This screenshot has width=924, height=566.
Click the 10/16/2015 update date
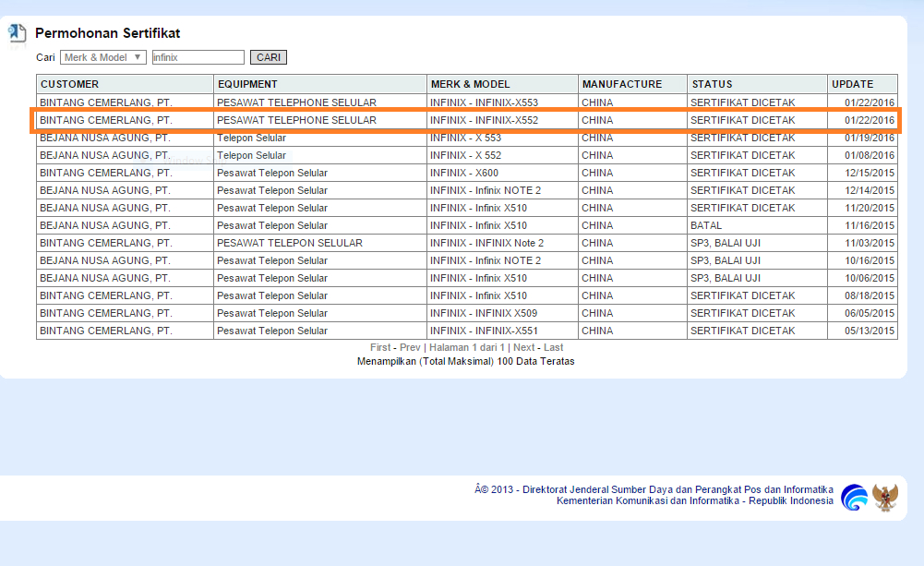[x=870, y=260]
